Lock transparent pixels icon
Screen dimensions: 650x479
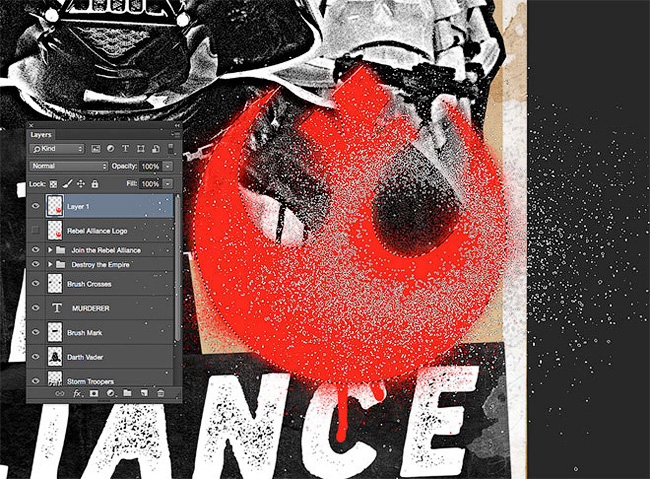click(53, 183)
